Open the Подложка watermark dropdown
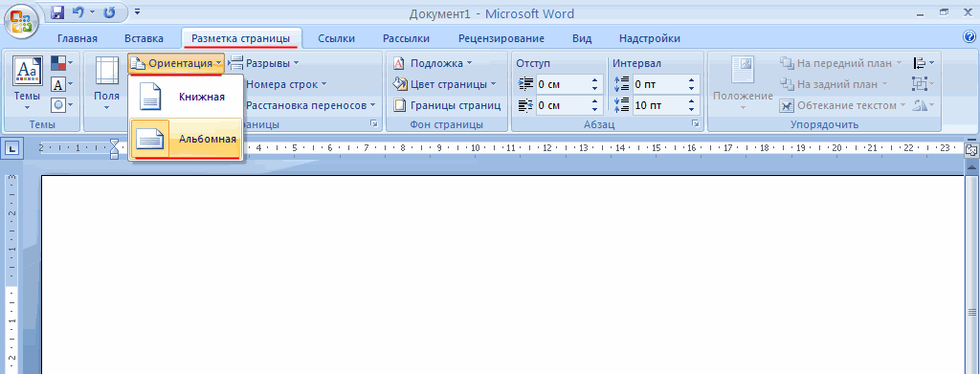The image size is (980, 374). 433,63
